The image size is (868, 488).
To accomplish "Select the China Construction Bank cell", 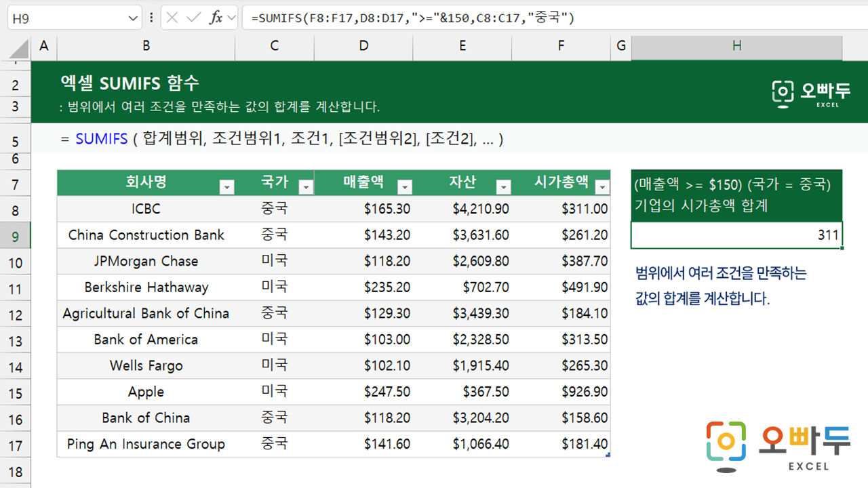I will pos(146,235).
